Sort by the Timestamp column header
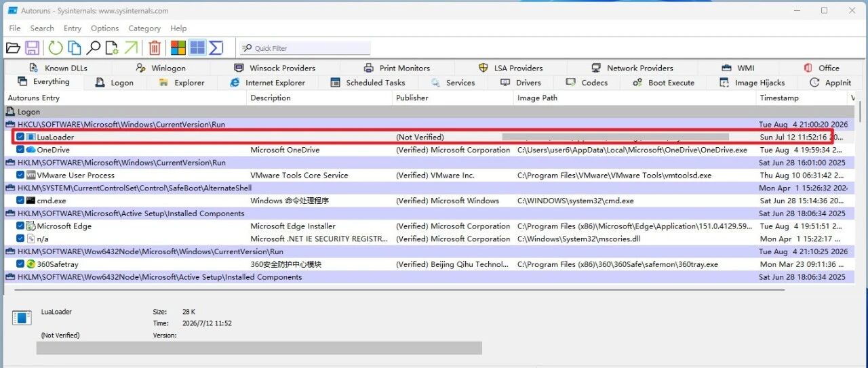Screen dimensions: 868x368 pyautogui.click(x=803, y=98)
